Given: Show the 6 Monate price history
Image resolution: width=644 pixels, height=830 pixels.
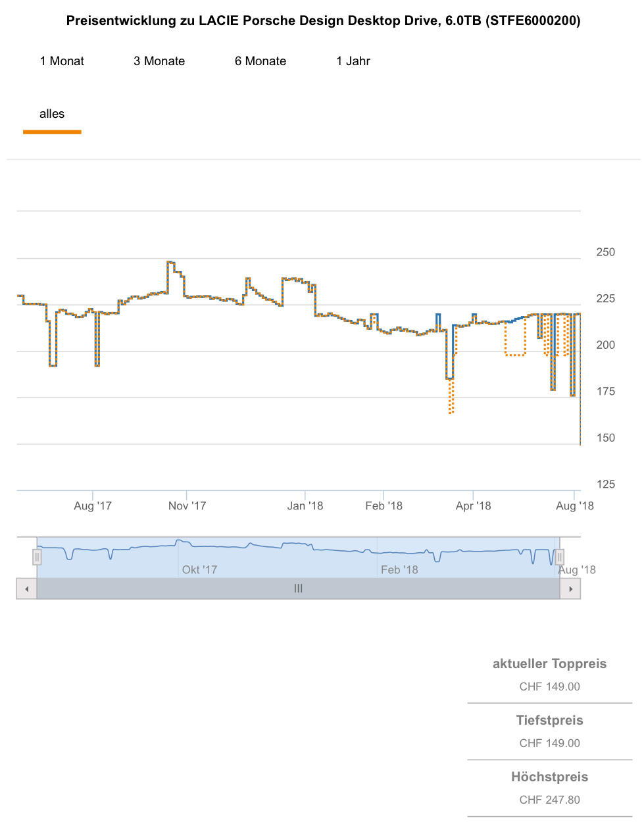Looking at the screenshot, I should 260,61.
